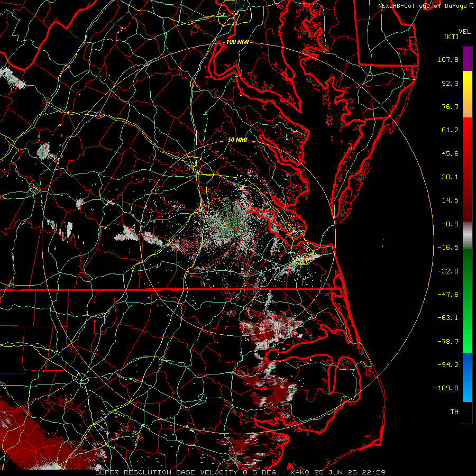Click the 50 NMI range ring label
The image size is (476, 476).
(x=237, y=140)
